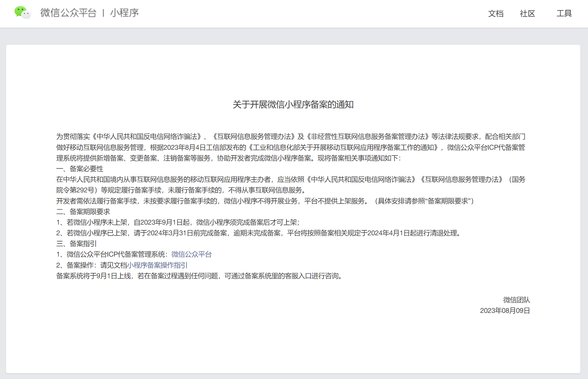The image size is (588, 379).
Task: Click the line starting 做好移动互联网信息服务管理
Action: [291, 148]
